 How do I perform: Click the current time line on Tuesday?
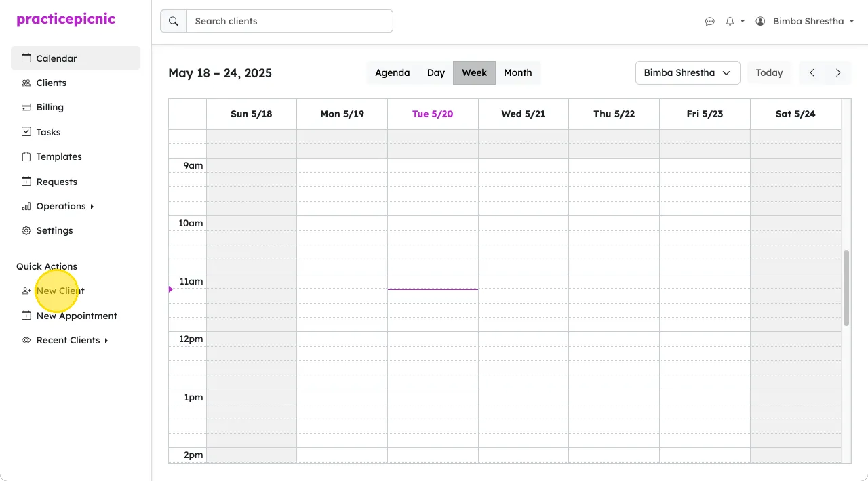433,289
